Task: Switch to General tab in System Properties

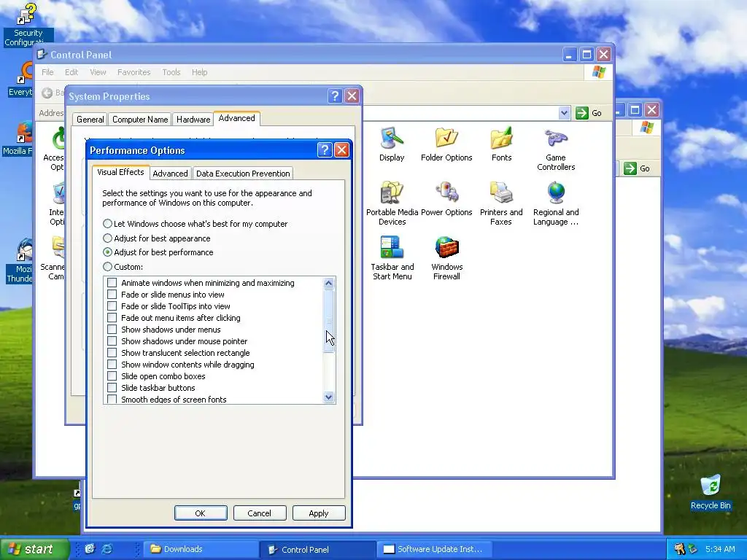Action: (90, 120)
